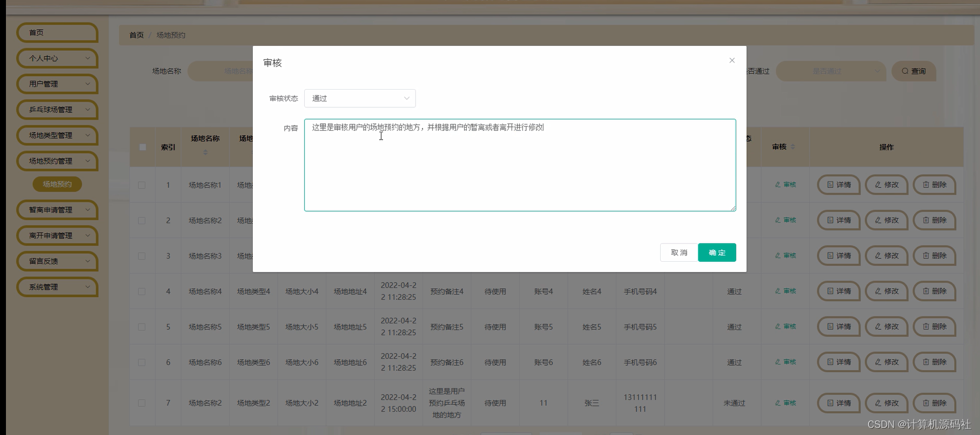Click the 取消 button in the dialog

click(x=679, y=253)
